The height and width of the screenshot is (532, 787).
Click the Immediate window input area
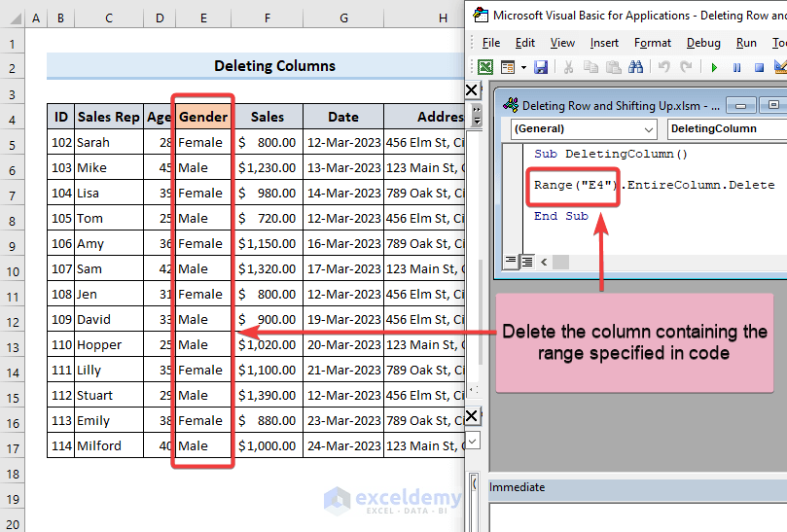click(637, 517)
